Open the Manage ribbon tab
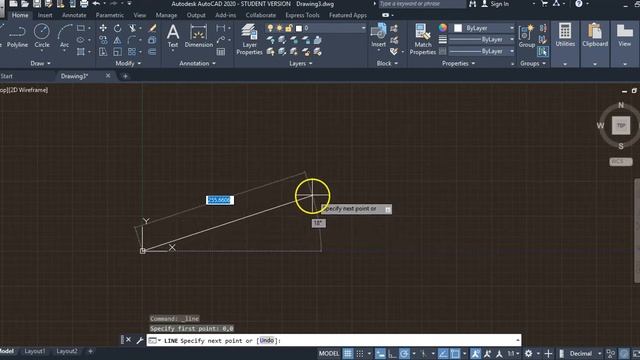 click(x=167, y=15)
